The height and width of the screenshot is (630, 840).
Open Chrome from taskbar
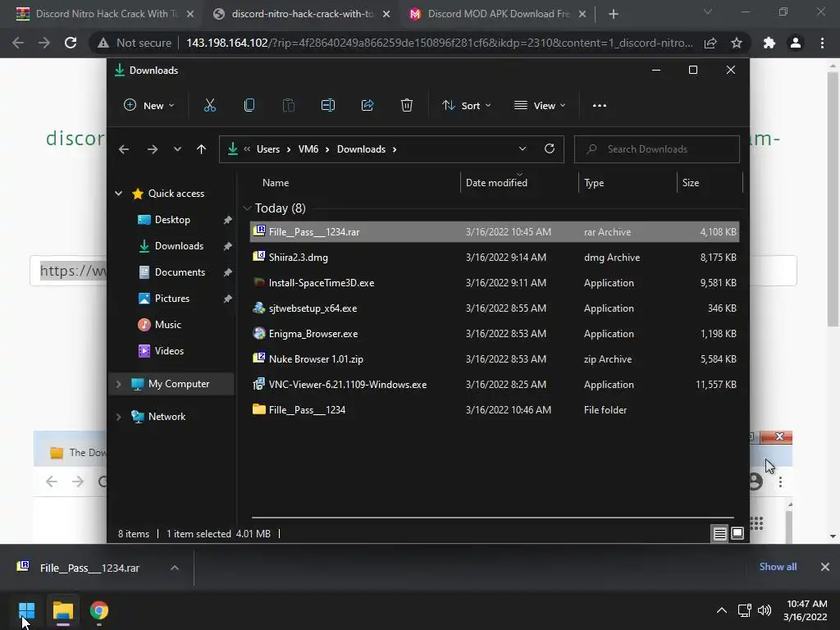point(99,610)
